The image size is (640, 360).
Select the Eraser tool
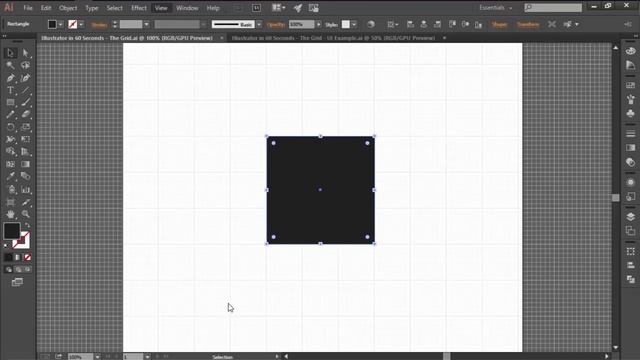(x=25, y=115)
